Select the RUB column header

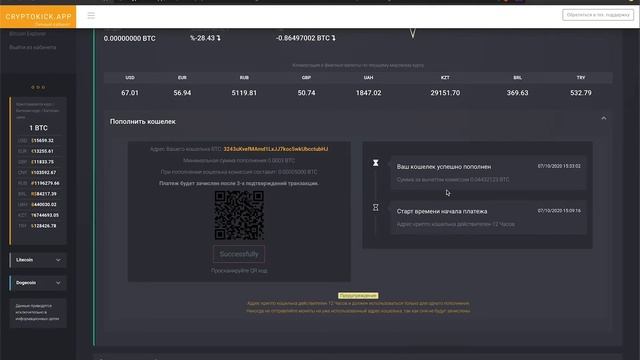click(x=244, y=78)
